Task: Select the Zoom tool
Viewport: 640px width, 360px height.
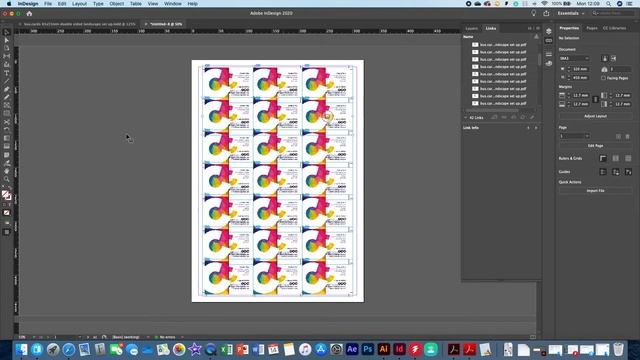Action: point(7,179)
